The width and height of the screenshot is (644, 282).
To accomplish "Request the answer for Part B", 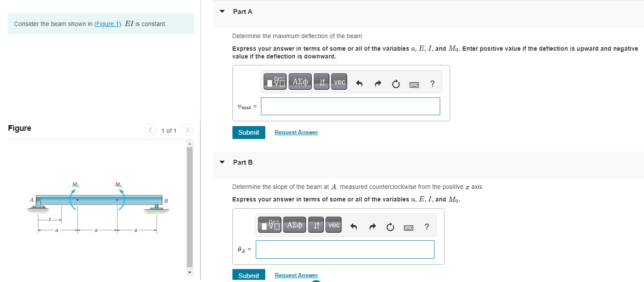I will (x=296, y=275).
